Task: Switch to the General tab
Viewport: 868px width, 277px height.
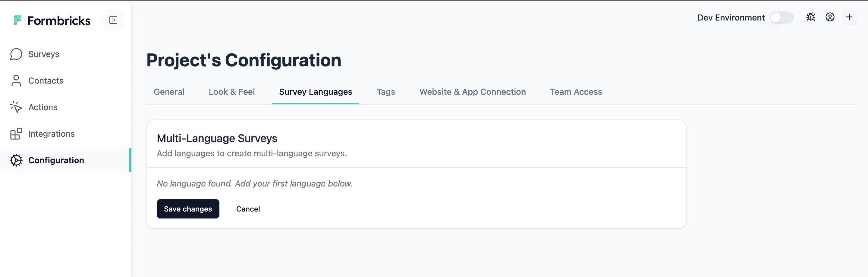Action: click(x=169, y=92)
